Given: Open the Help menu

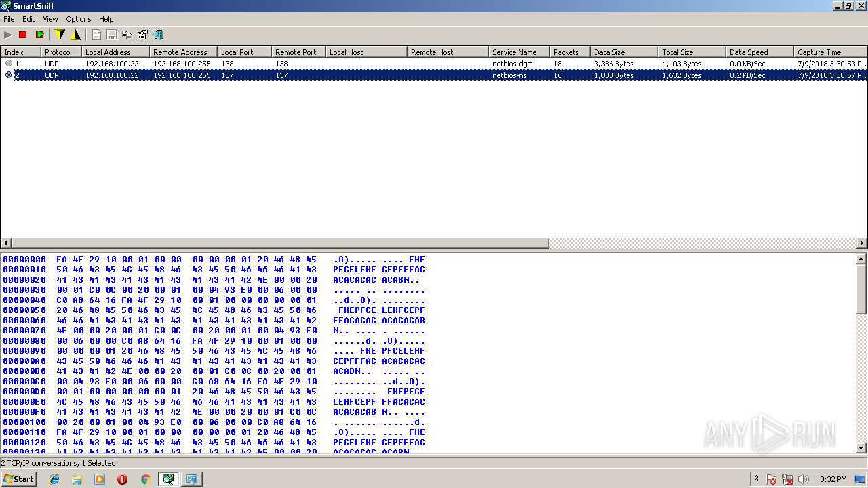Looking at the screenshot, I should pos(106,19).
